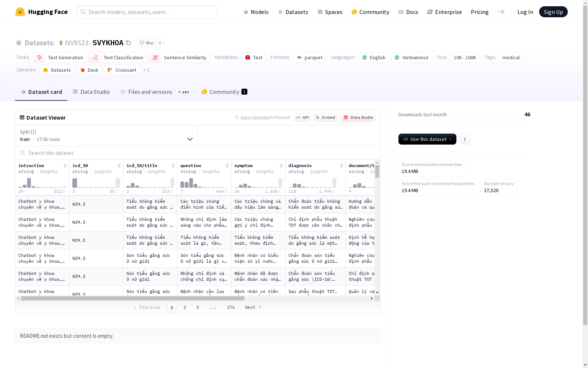Click the table vertical scrollbar thumb
Screen dimensions: 588x368
(377, 171)
